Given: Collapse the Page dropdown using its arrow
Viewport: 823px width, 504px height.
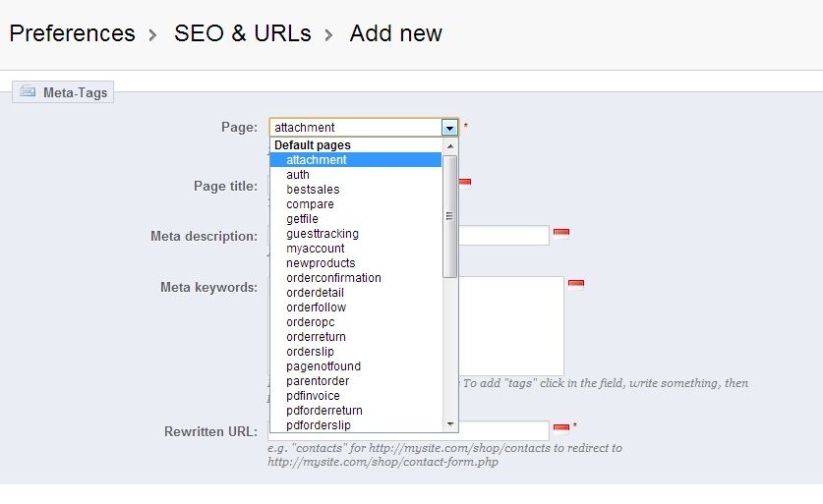Looking at the screenshot, I should tap(449, 128).
